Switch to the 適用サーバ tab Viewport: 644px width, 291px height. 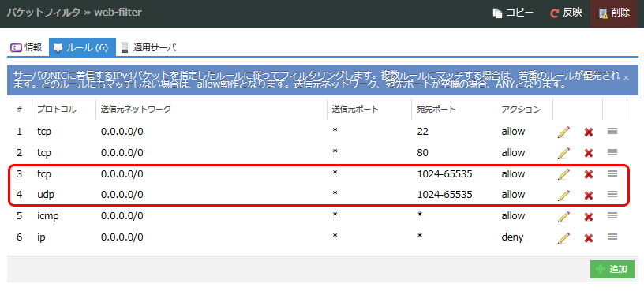(x=148, y=47)
